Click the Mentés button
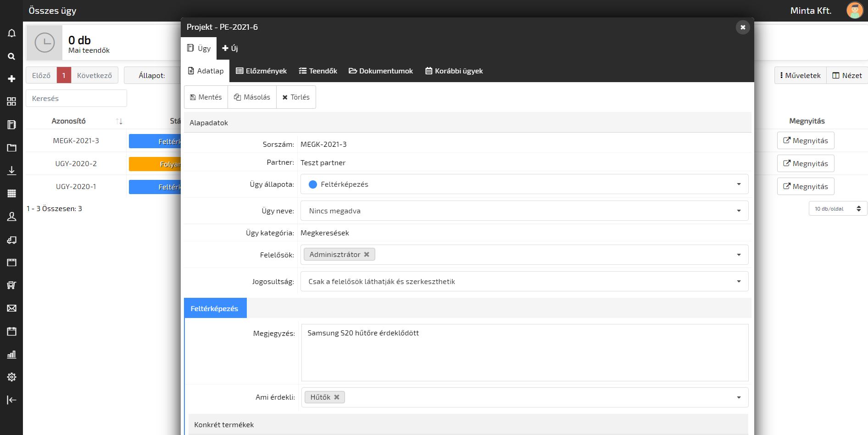The width and height of the screenshot is (868, 435). point(206,97)
